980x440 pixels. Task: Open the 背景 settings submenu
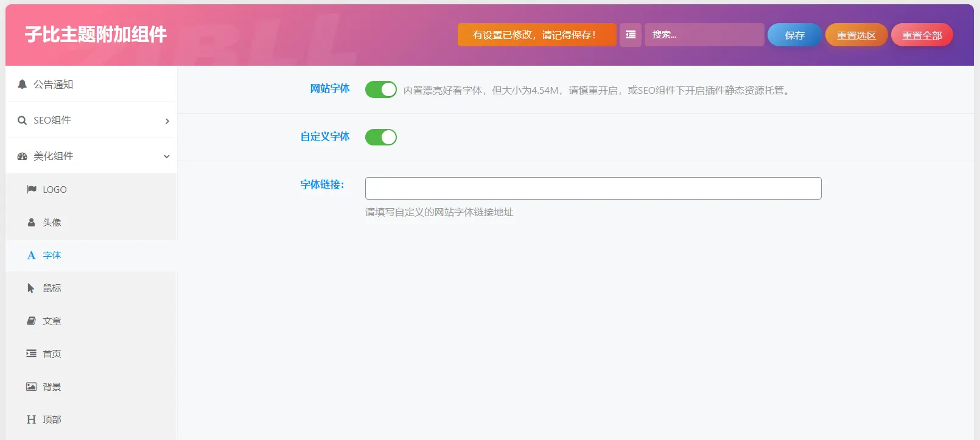91,386
